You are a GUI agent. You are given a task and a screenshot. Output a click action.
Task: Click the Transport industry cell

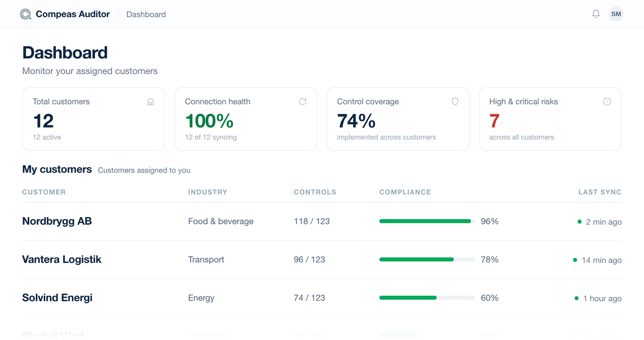[206, 259]
